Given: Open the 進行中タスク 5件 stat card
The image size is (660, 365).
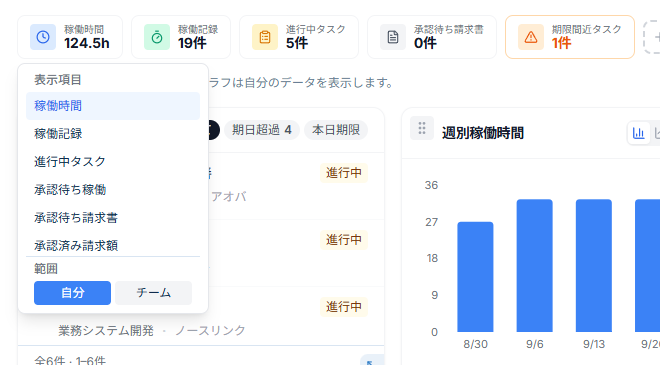Looking at the screenshot, I should pos(299,37).
